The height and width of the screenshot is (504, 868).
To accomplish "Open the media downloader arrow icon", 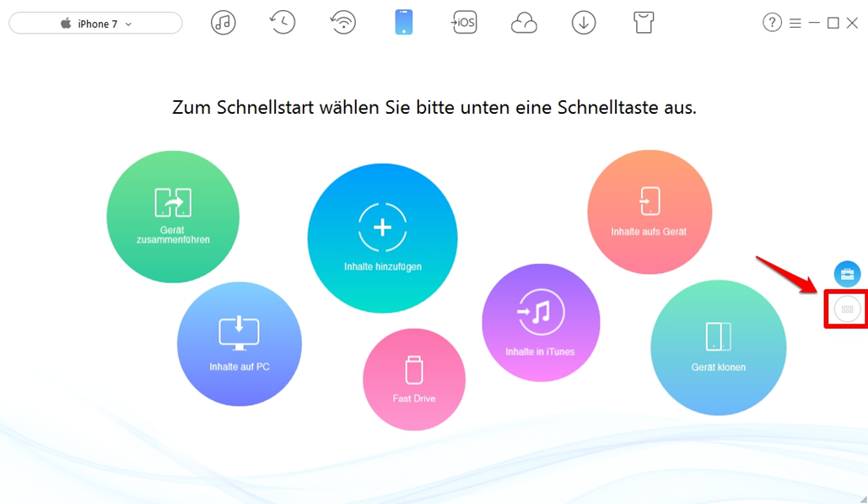I will click(x=584, y=23).
